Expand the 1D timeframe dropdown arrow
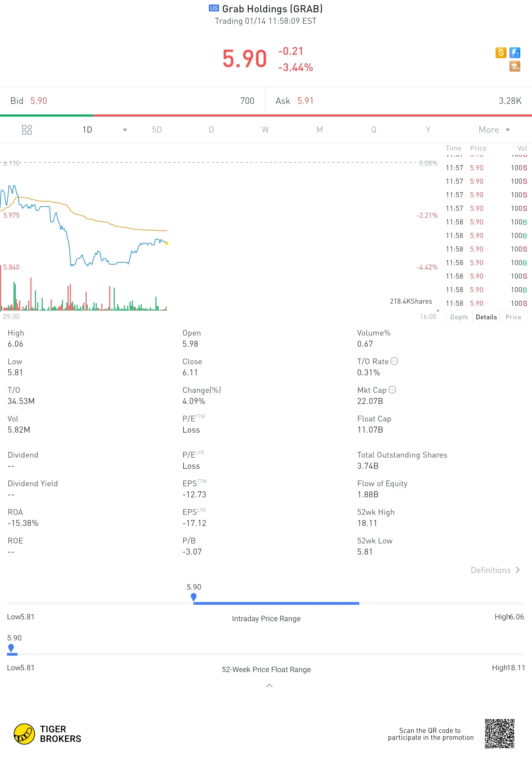The width and height of the screenshot is (532, 773). (x=125, y=130)
